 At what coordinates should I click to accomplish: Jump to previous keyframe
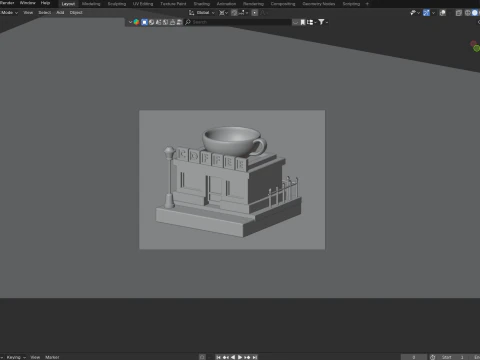click(226, 357)
